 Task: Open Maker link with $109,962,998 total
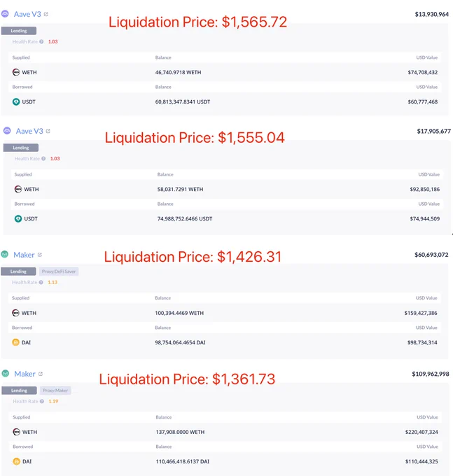[25, 374]
